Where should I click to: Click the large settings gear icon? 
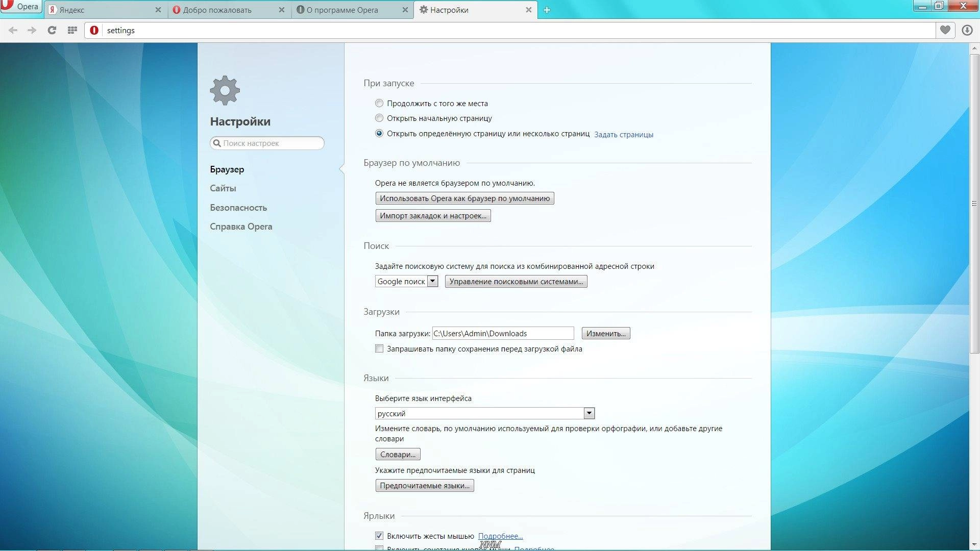click(x=225, y=91)
